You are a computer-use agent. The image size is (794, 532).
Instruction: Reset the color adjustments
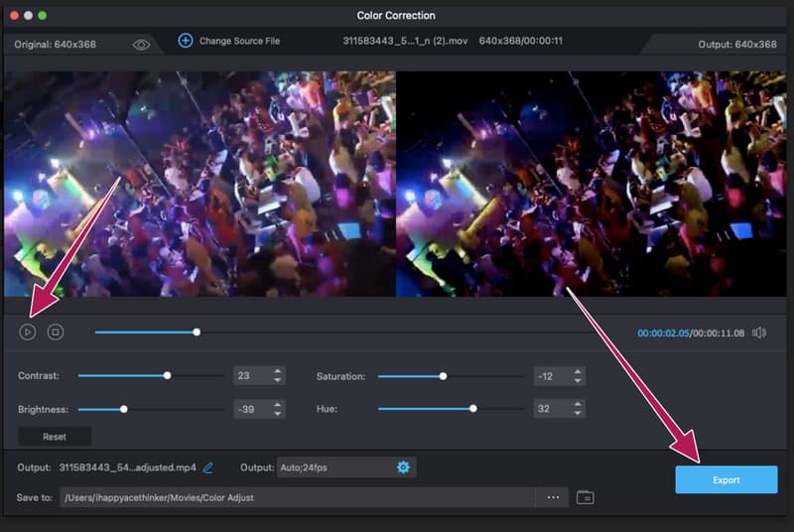click(55, 437)
